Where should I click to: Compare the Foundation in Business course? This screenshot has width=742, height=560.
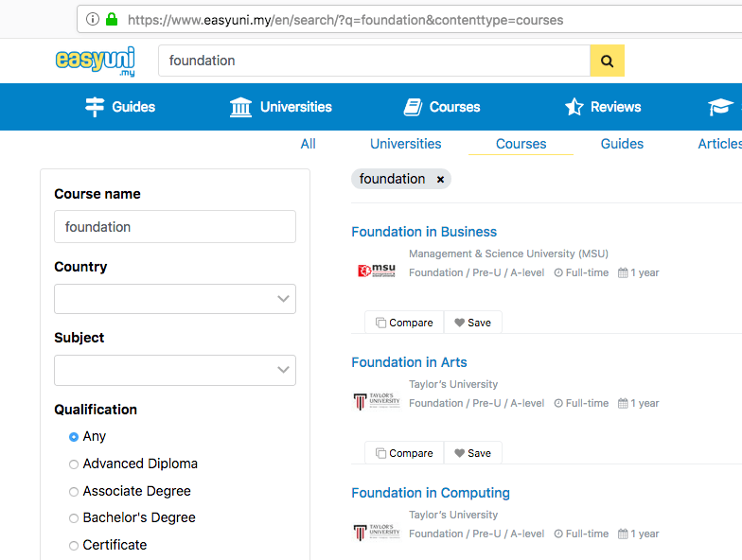(x=404, y=323)
